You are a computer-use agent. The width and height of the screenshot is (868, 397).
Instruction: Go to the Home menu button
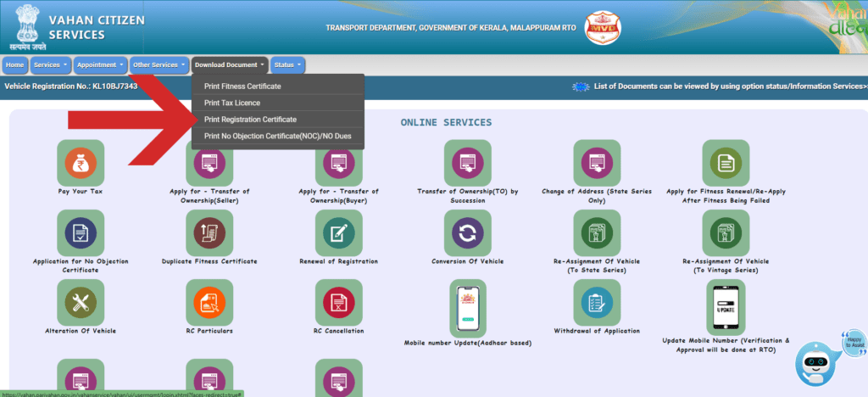pos(15,65)
